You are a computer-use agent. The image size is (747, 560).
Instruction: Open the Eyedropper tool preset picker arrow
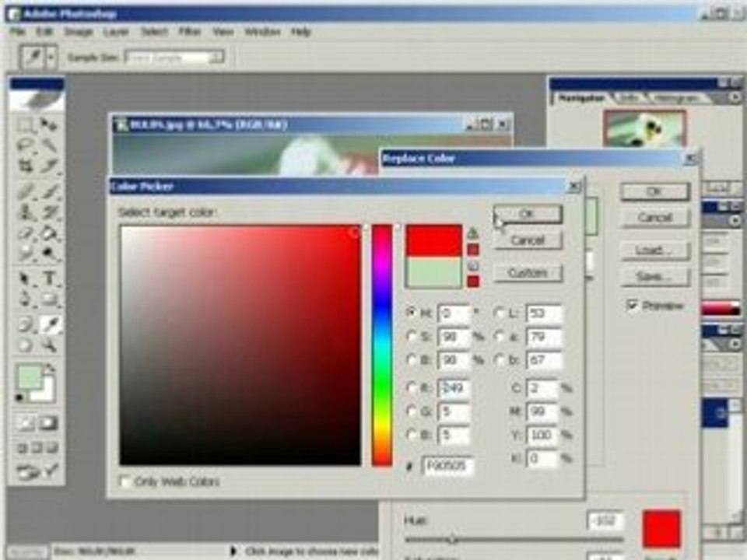pos(51,58)
